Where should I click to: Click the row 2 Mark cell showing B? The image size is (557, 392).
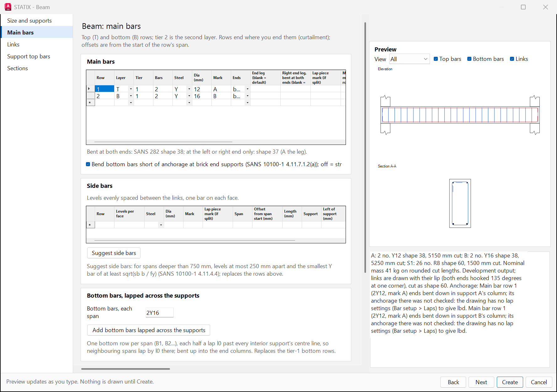coord(221,96)
